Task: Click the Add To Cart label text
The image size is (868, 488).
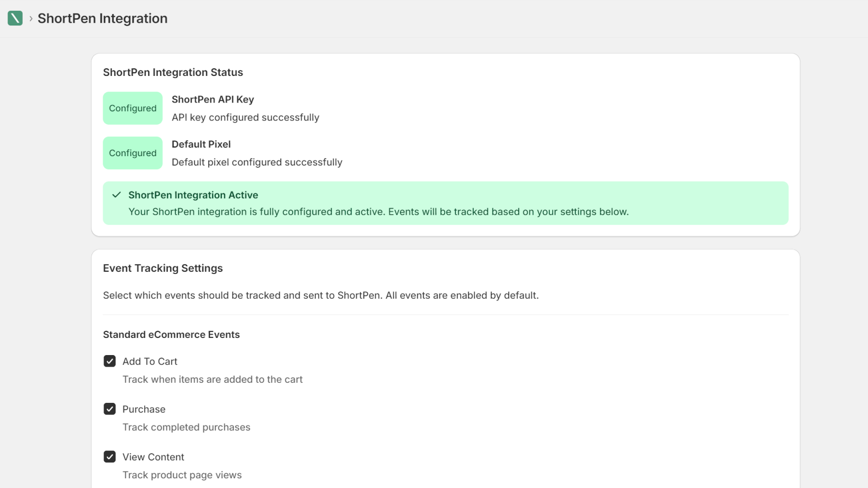Action: pyautogui.click(x=150, y=362)
